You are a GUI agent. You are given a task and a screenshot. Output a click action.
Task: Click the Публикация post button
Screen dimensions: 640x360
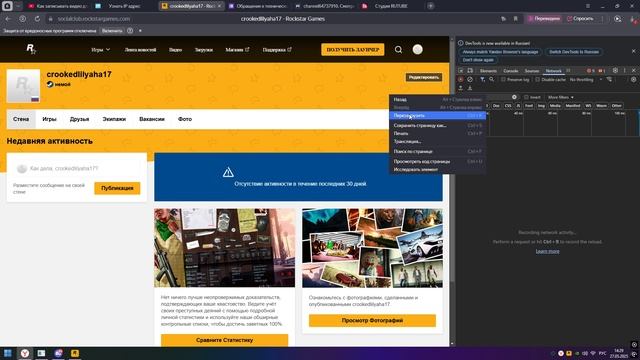[117, 188]
